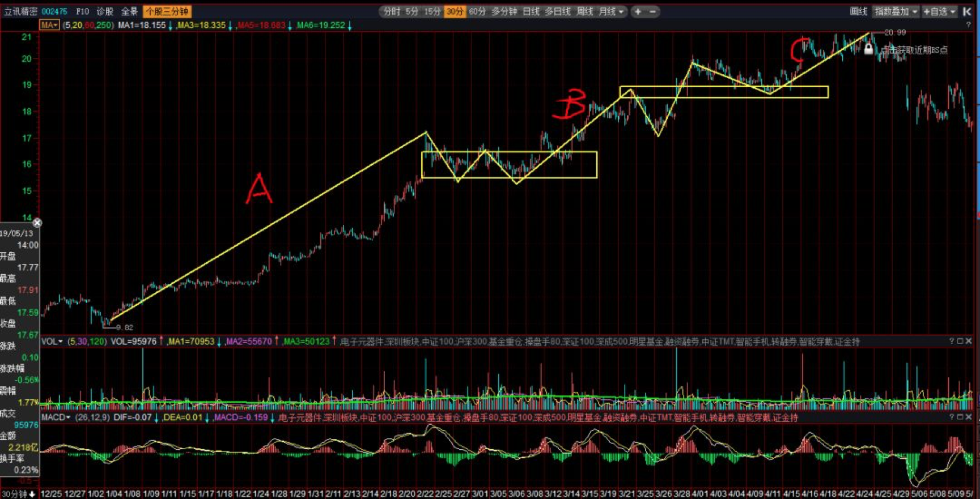Click the MA5=18.683 value
Screen dimensions: 980x499
tap(261, 25)
